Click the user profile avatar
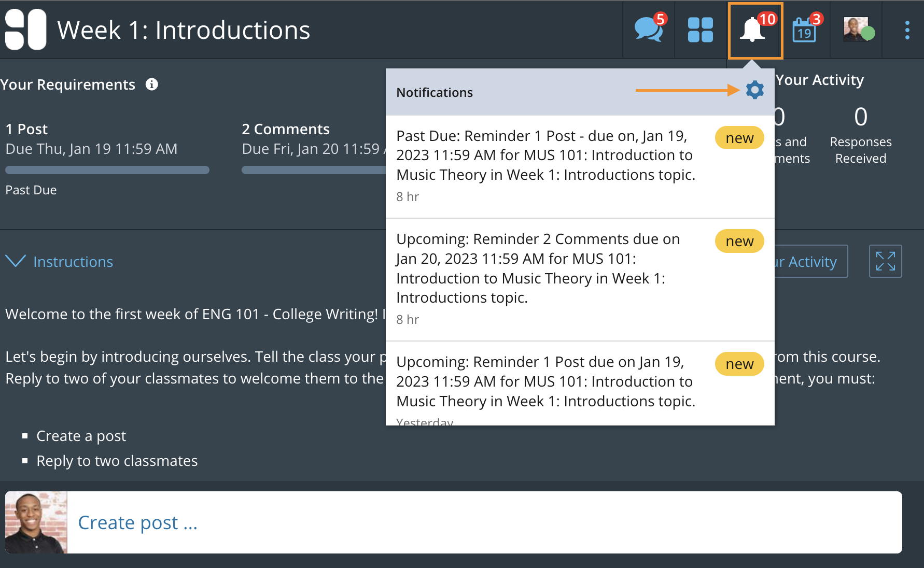Screen dimensions: 924x568 [x=856, y=30]
